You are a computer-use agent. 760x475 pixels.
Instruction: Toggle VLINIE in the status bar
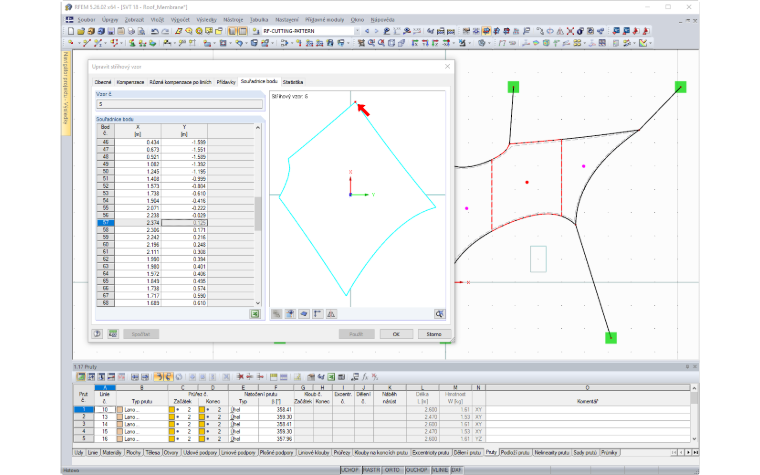[x=440, y=470]
